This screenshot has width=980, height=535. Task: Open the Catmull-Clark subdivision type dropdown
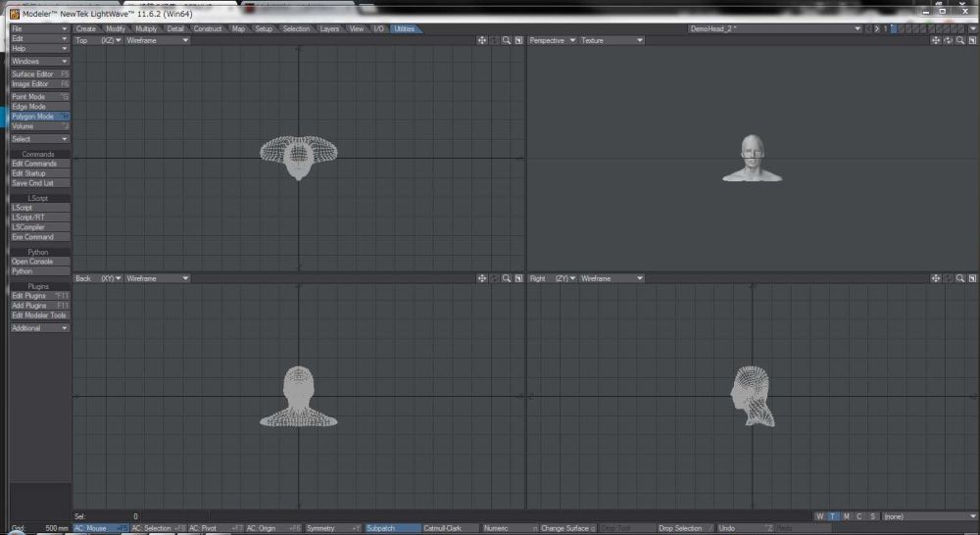(x=449, y=528)
